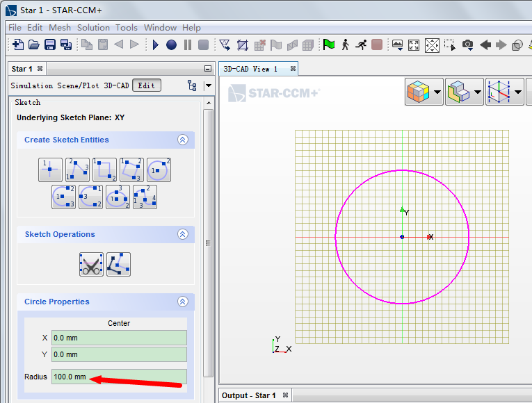
Task: Click the Edit tab button
Action: click(146, 85)
